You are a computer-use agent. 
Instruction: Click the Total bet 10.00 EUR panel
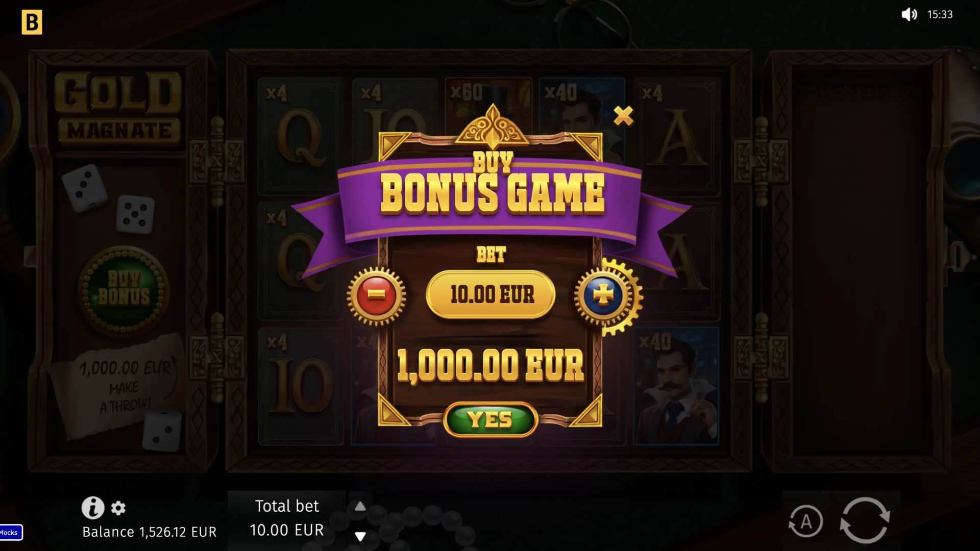point(287,518)
